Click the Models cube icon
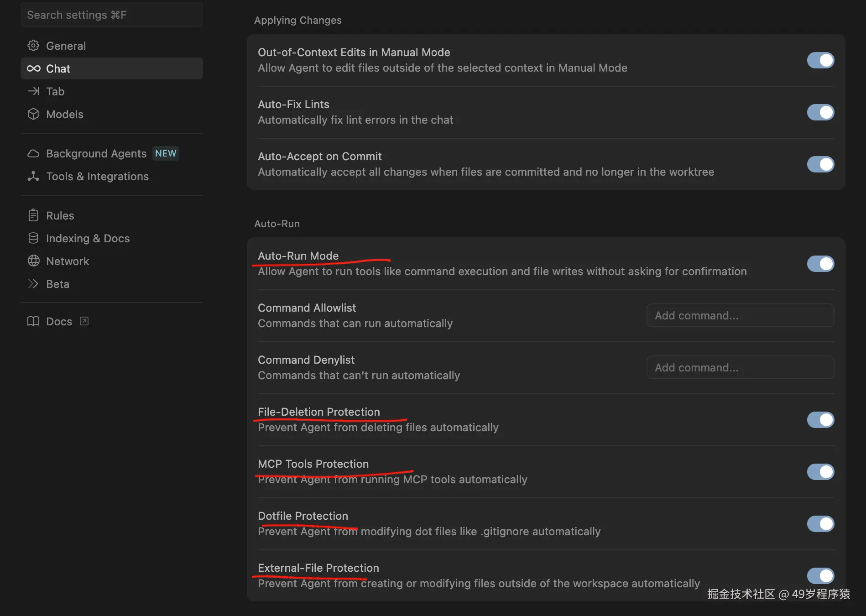866x616 pixels. click(33, 114)
